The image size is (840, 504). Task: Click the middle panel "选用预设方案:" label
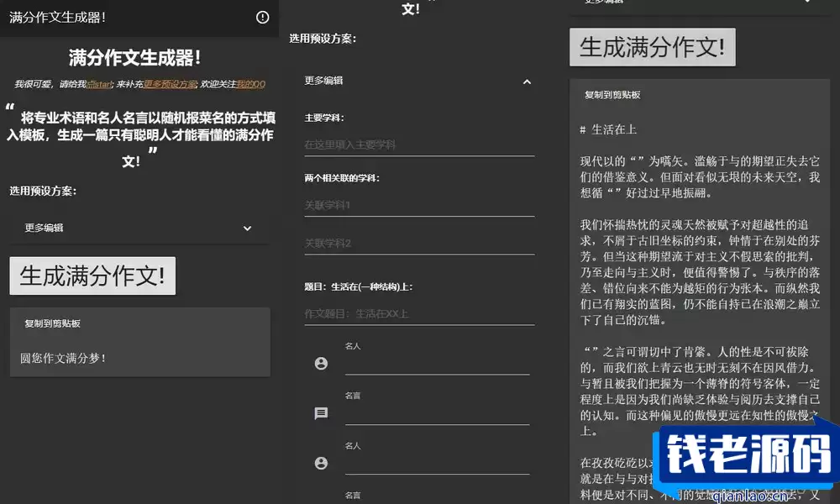[323, 39]
